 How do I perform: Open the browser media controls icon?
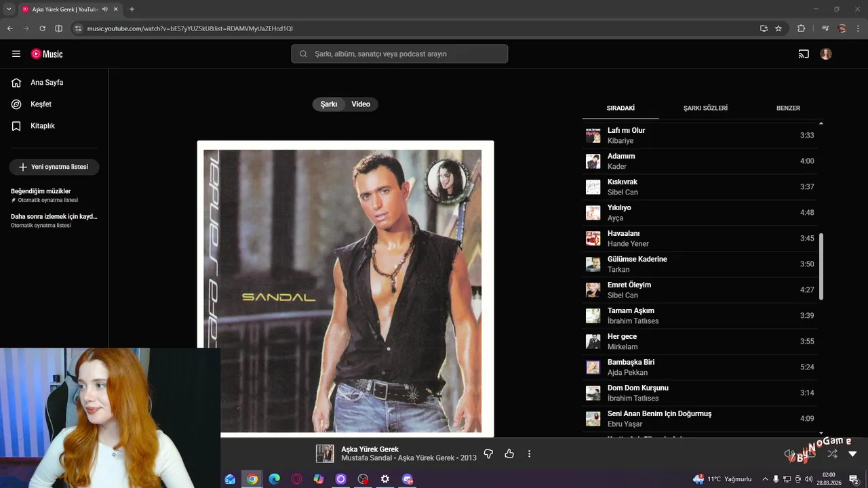pyautogui.click(x=825, y=28)
